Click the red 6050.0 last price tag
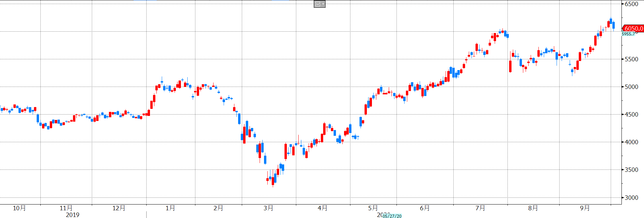This screenshot has height=218, width=644. pos(633,29)
